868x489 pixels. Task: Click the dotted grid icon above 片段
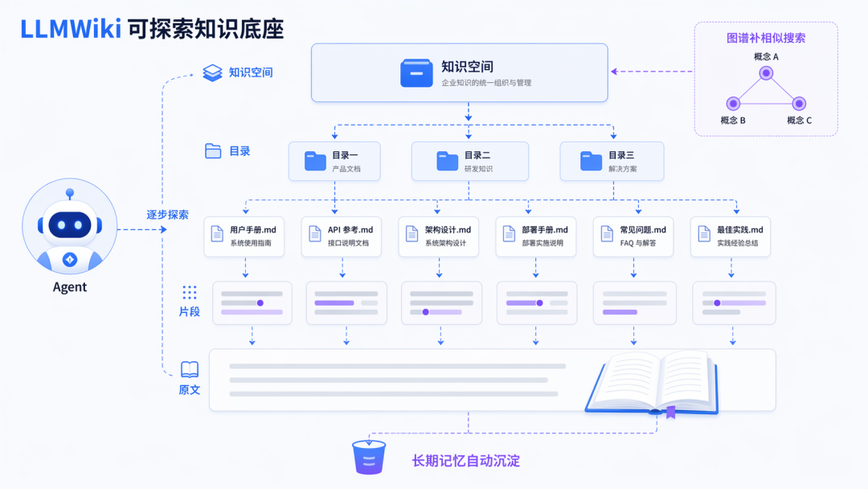pyautogui.click(x=190, y=293)
